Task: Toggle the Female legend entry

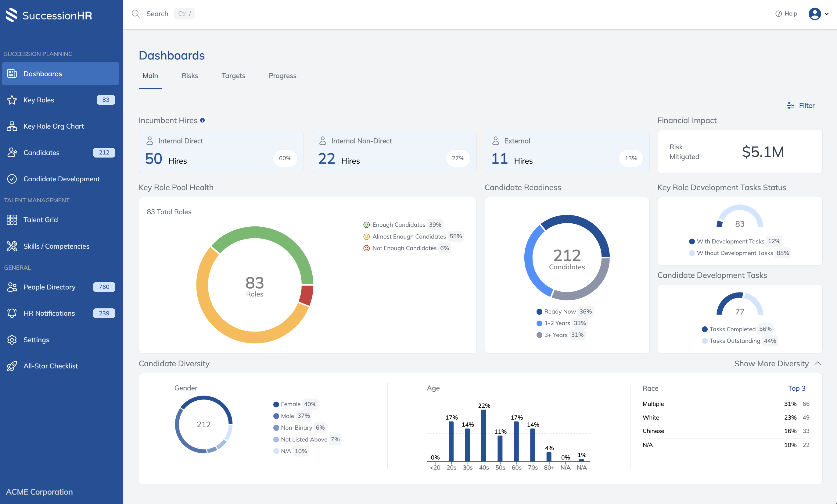Action: (x=290, y=404)
